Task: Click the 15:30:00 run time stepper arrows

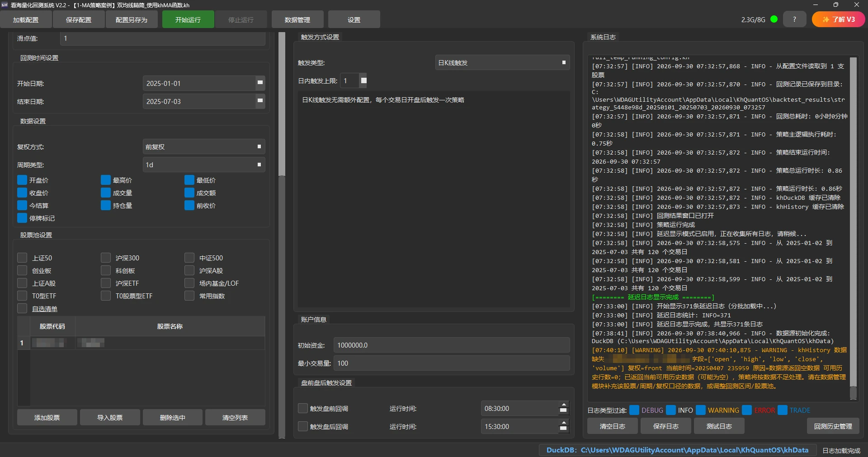Action: point(563,426)
